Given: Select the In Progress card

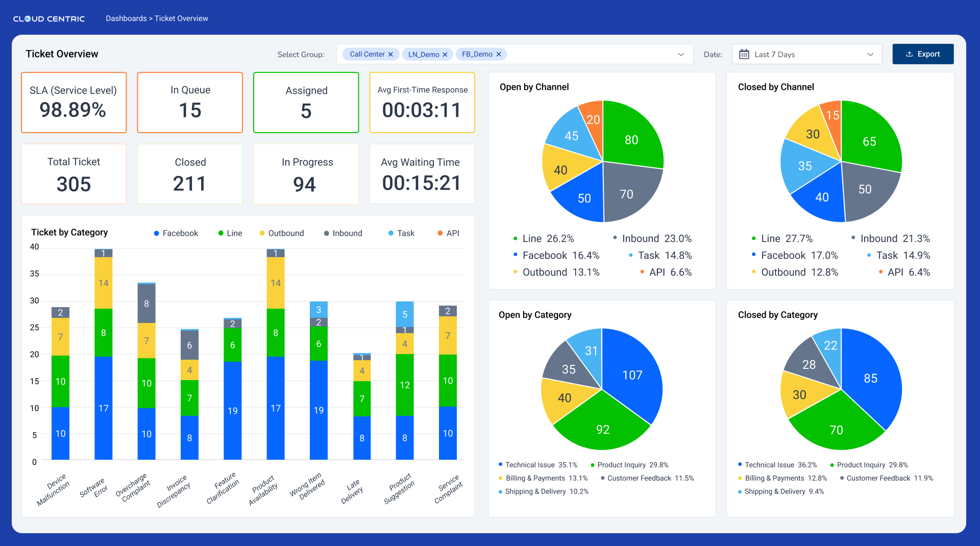Looking at the screenshot, I should click(306, 174).
